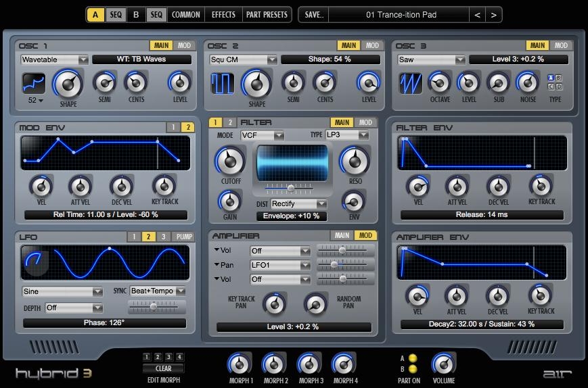Image resolution: width=588 pixels, height=388 pixels.
Task: Open the filter DIST Rectify dropdown
Action: tap(298, 203)
